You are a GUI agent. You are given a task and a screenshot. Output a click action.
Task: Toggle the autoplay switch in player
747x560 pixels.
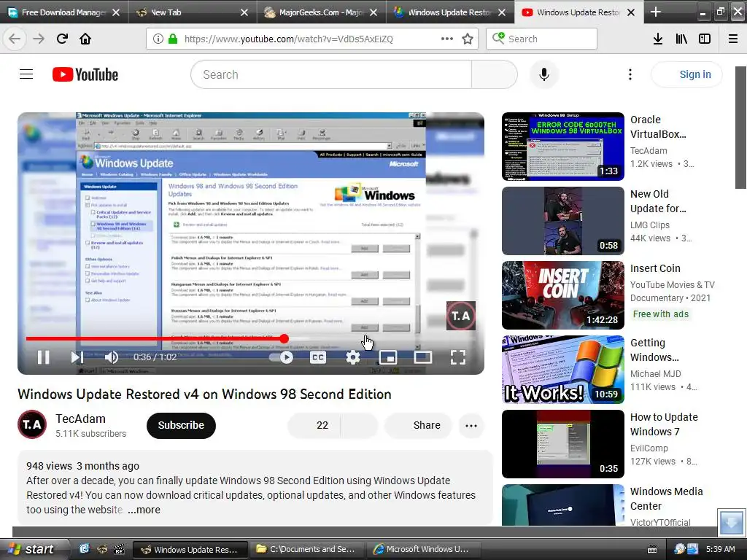281,357
